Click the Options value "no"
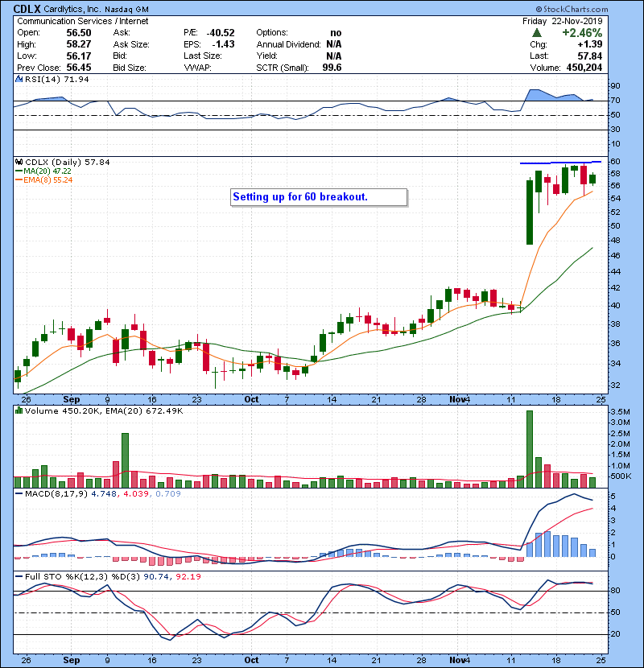Screen dimensions: 644x668 [x=336, y=33]
